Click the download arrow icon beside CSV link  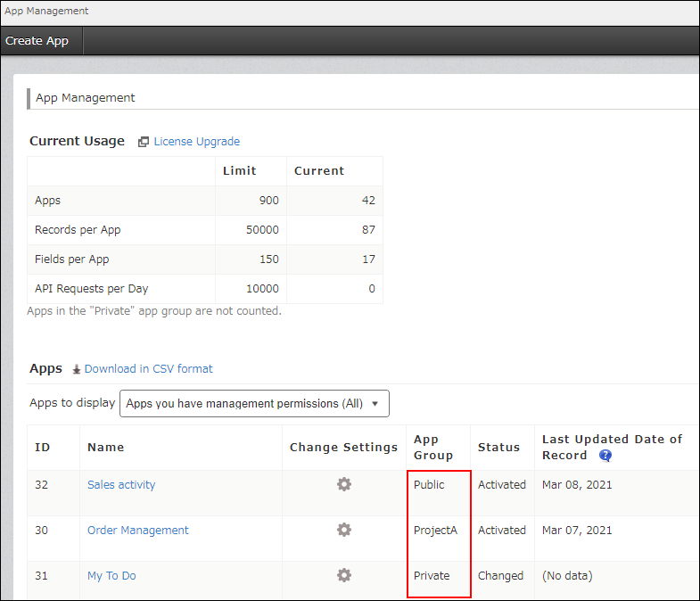tap(77, 369)
